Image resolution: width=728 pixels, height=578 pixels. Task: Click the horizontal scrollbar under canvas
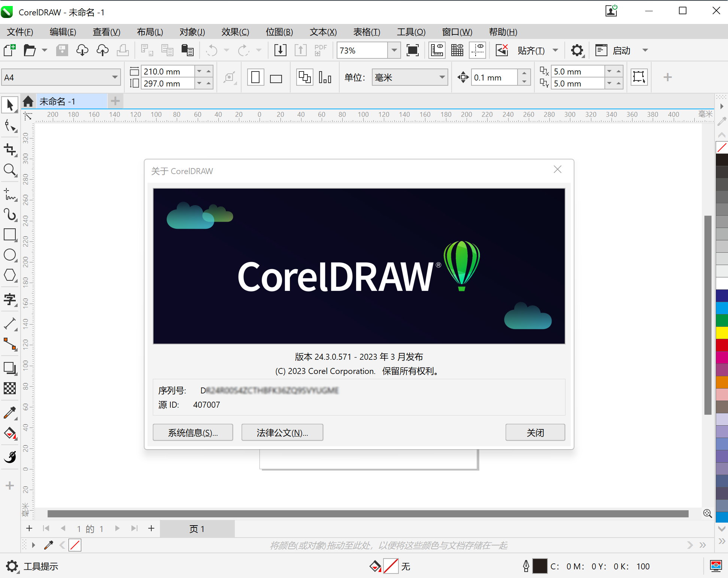(x=368, y=514)
